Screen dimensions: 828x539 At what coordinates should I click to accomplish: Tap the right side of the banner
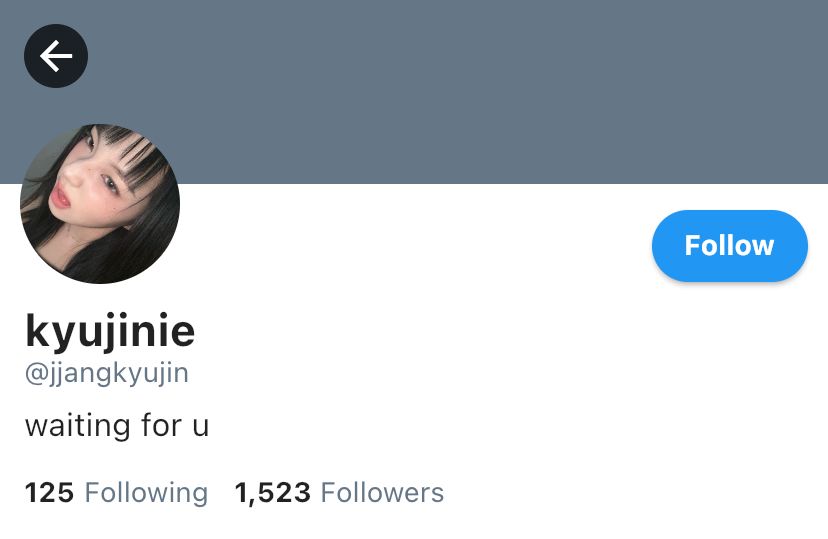coord(634,92)
